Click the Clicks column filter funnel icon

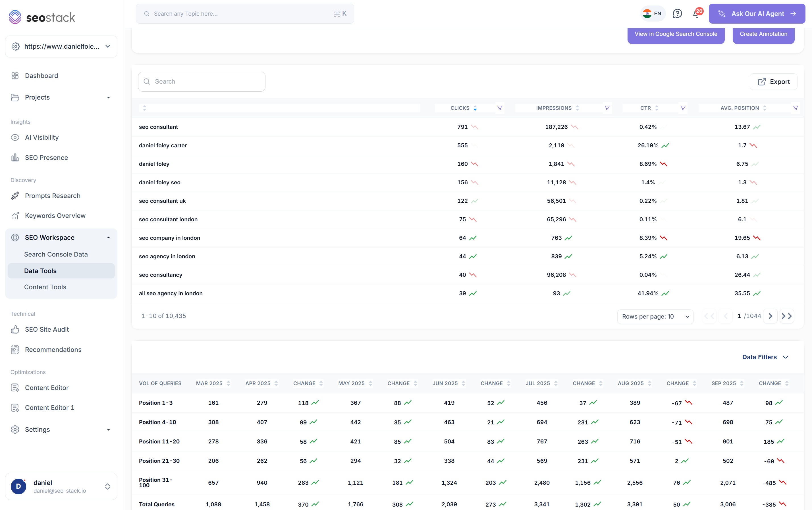500,108
